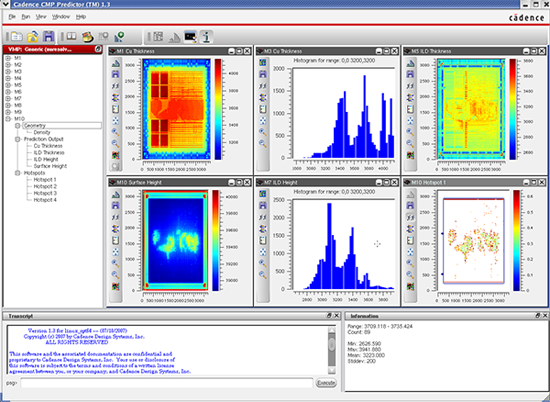Collapse the Hotspots node
The width and height of the screenshot is (550, 402).
point(18,173)
